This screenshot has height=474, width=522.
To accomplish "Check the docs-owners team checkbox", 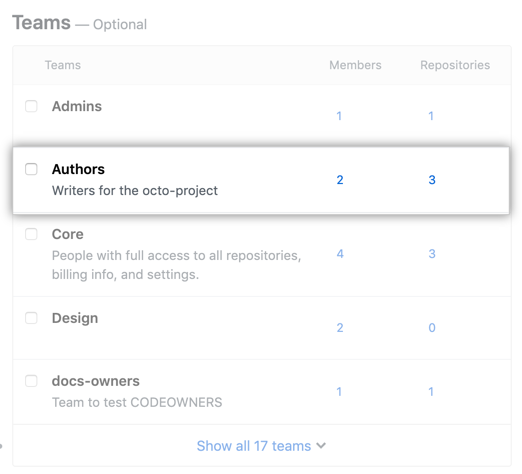I will click(31, 381).
